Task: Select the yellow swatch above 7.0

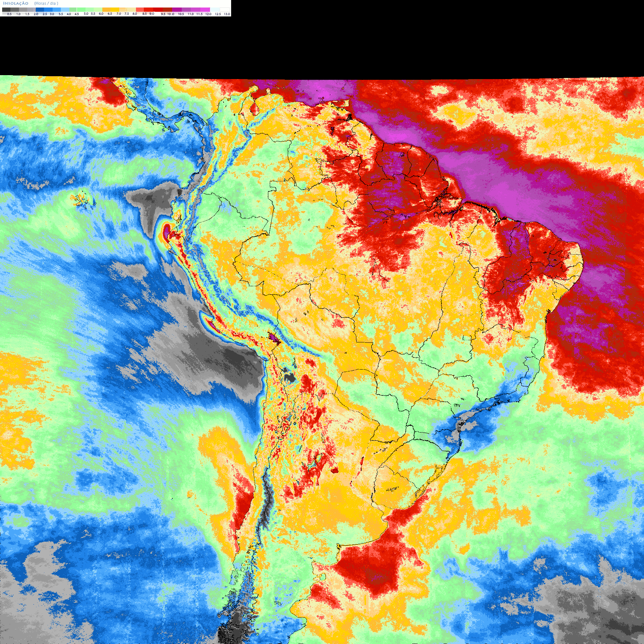Action: 115,10
